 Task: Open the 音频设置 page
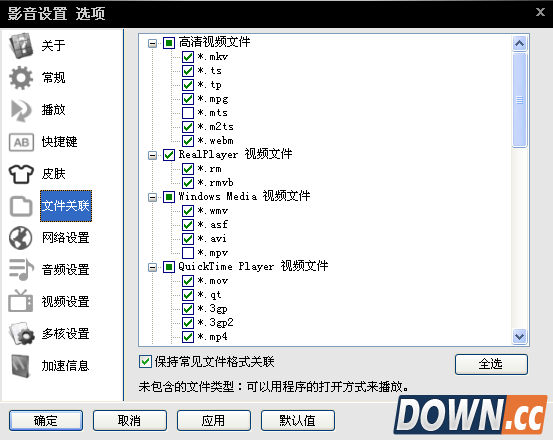click(x=65, y=270)
